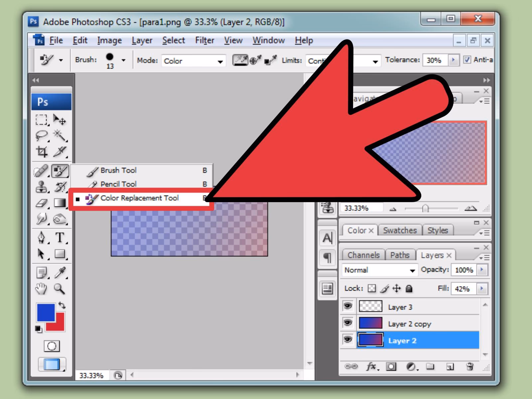532x399 pixels.
Task: Hide the Layer 3 layer
Action: pyautogui.click(x=348, y=306)
